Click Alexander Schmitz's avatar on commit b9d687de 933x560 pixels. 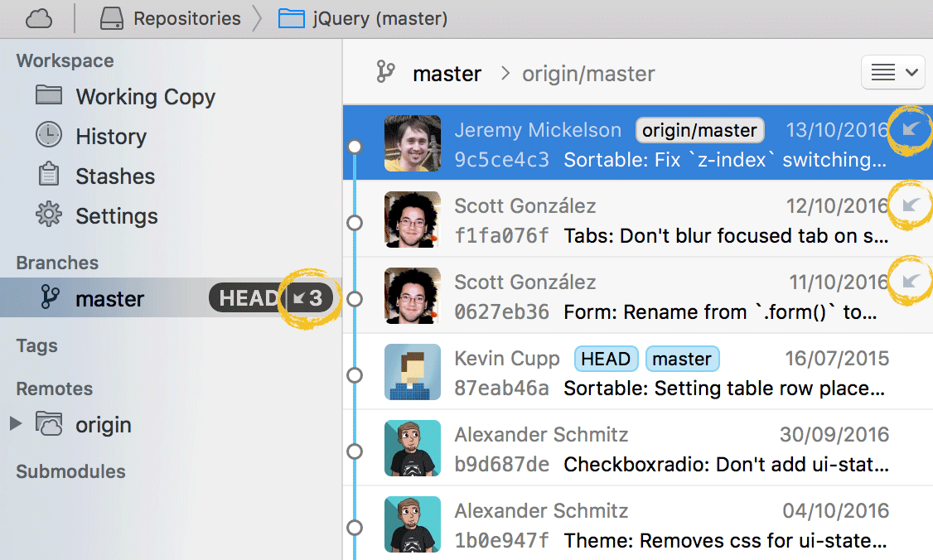tap(412, 448)
